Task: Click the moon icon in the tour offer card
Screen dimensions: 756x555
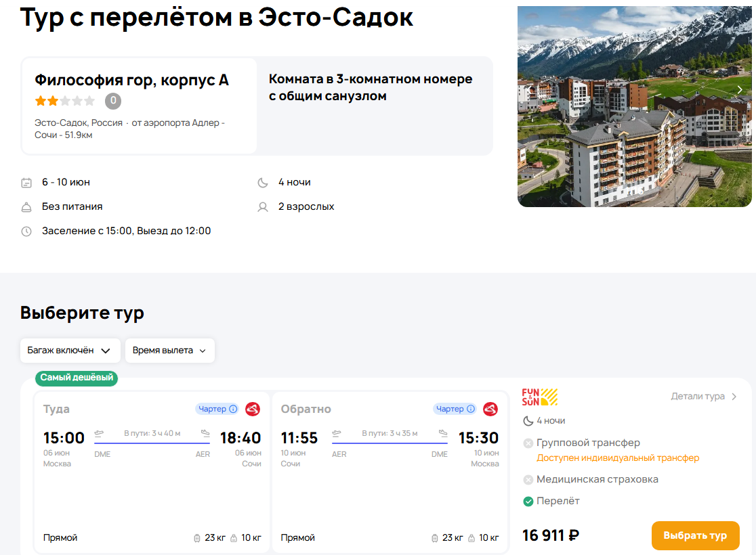Action: pos(528,421)
